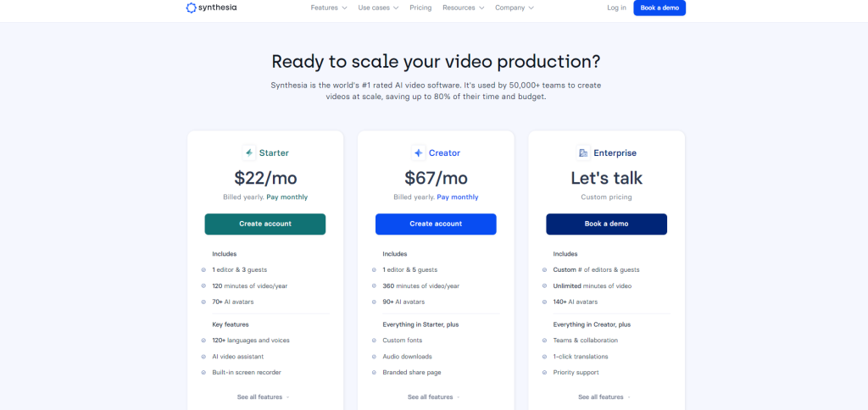Image resolution: width=868 pixels, height=410 pixels.
Task: Click check icon beside Priority support
Action: coord(545,373)
